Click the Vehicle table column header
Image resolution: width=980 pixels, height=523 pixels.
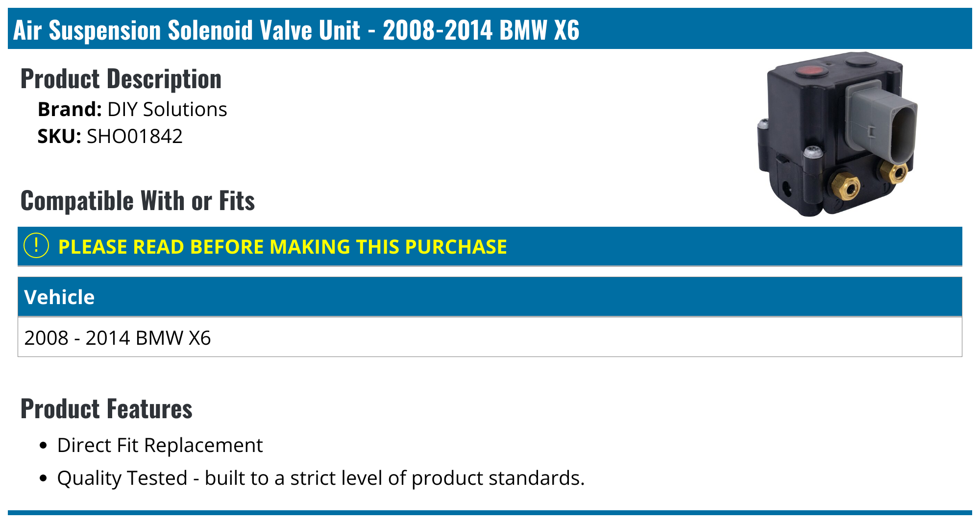(x=59, y=297)
